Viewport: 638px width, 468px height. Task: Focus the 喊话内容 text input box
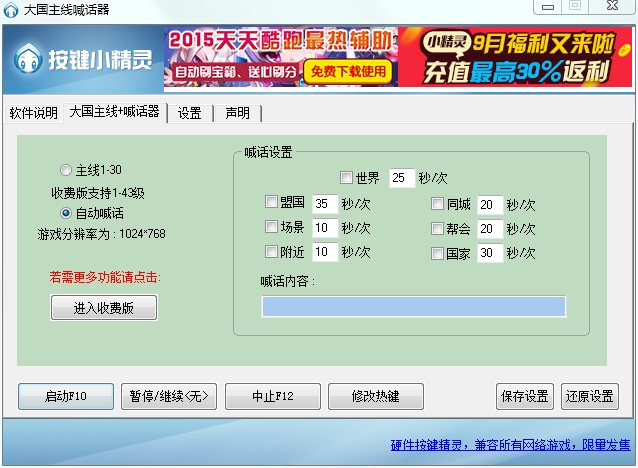click(413, 306)
